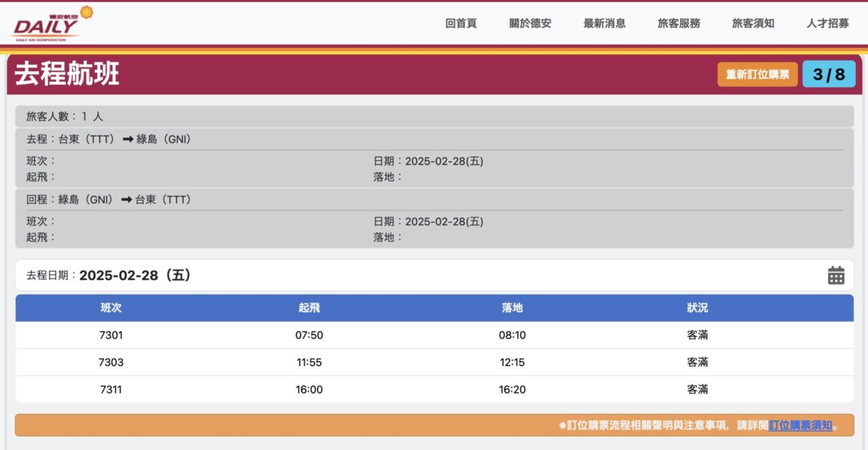Click 客滿 status of flight 7311
The image size is (868, 450).
697,389
